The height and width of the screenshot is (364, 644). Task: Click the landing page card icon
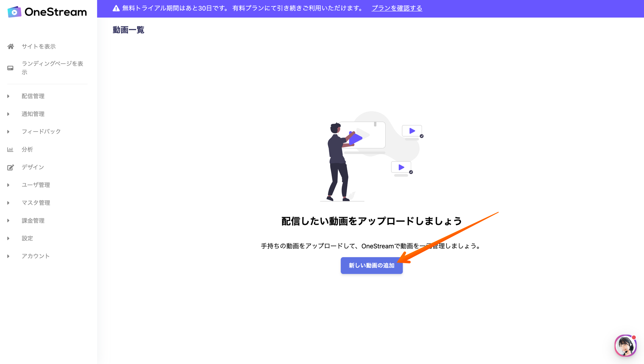[10, 68]
